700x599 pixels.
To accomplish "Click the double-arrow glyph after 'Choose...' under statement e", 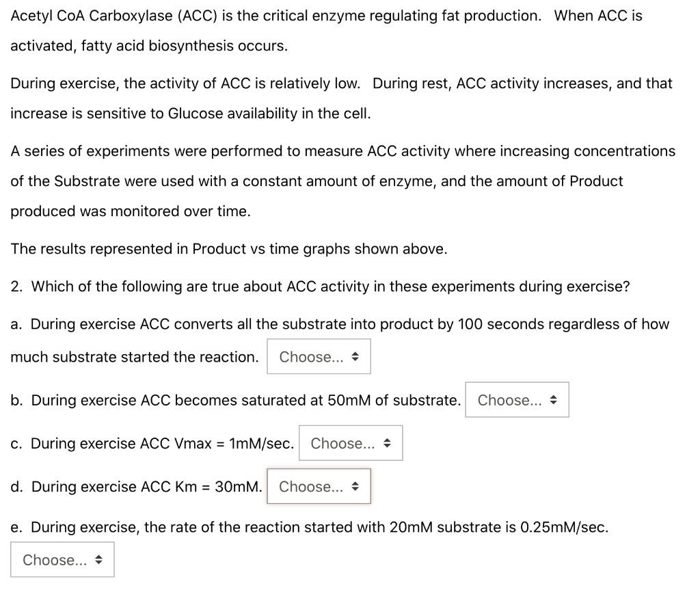I will click(x=100, y=559).
